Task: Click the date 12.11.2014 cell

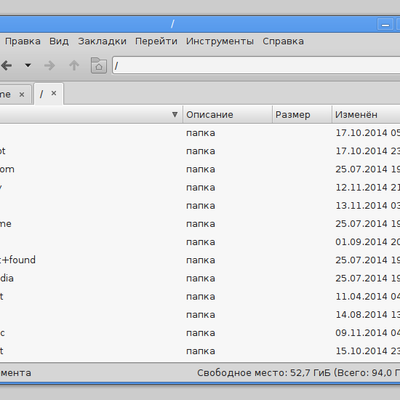Action: [367, 187]
